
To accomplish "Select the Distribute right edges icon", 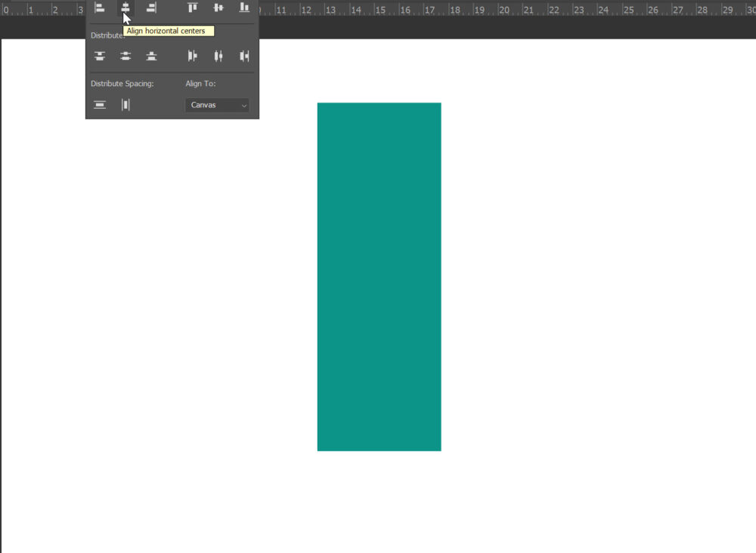I will (244, 56).
